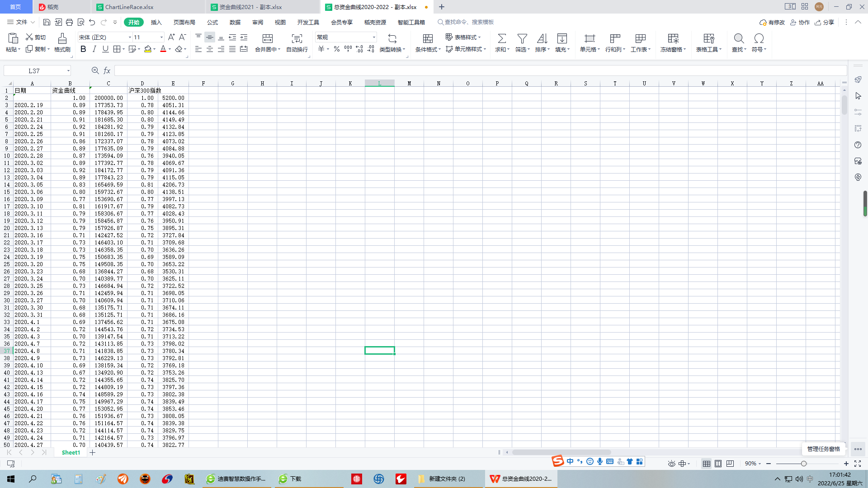Screen dimensions: 868x488
Task: Click the Merge and Center (合并居中) icon
Action: point(267,38)
